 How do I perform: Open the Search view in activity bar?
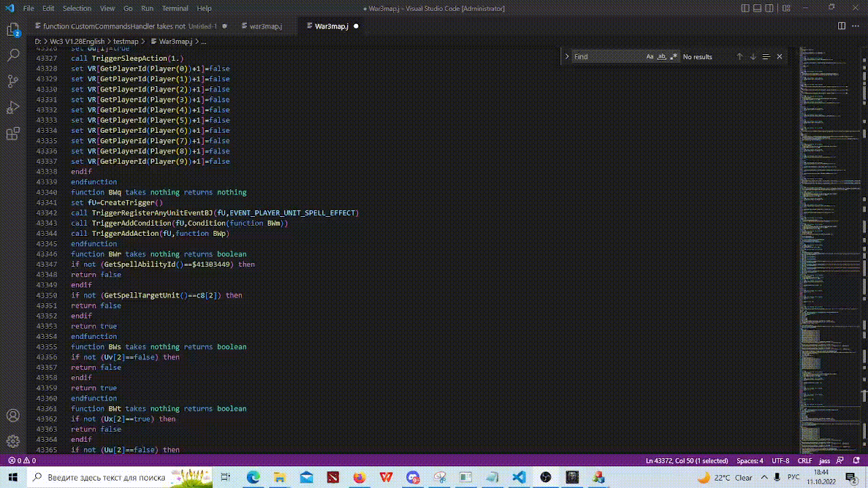[13, 56]
